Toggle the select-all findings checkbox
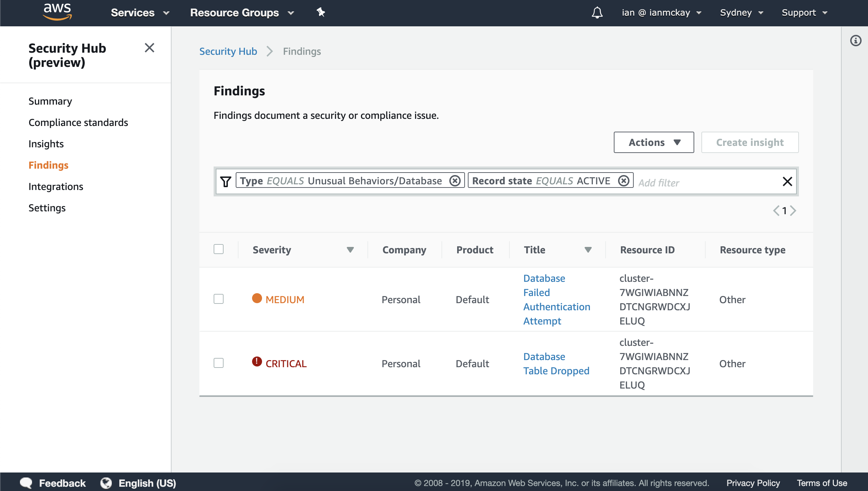The width and height of the screenshot is (868, 491). [219, 249]
